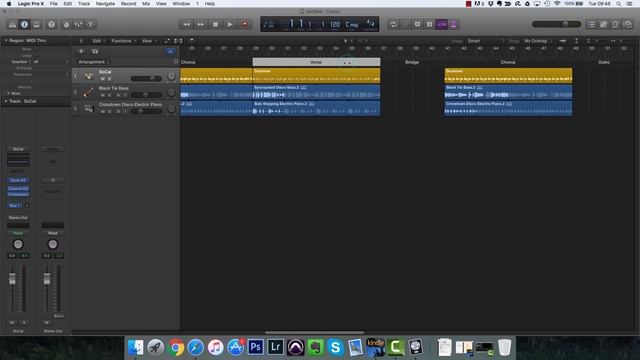640x360 pixels.
Task: Open the Edit menu in Tracks area
Action: tap(98, 41)
